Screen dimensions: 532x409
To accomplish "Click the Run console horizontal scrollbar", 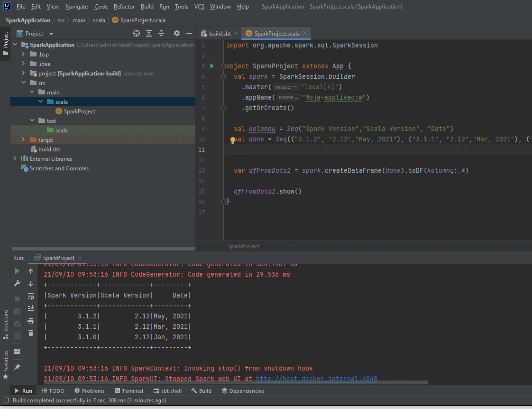I will click(x=236, y=382).
